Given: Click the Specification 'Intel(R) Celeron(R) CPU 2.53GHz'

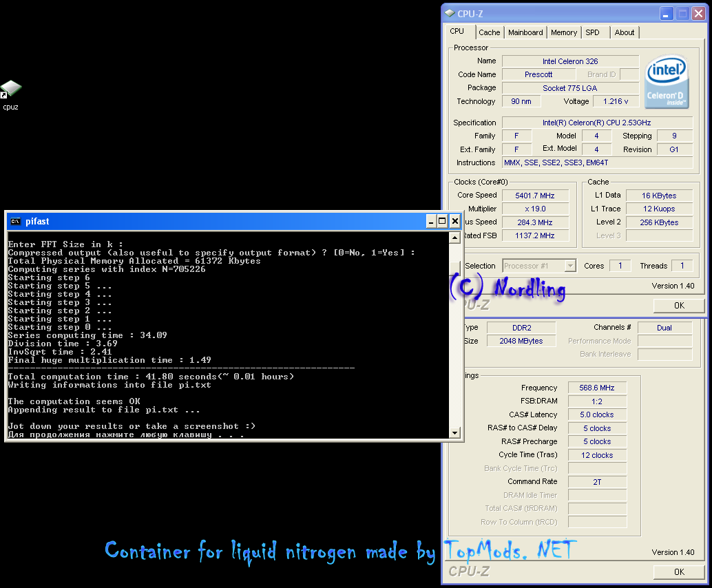Looking at the screenshot, I should pyautogui.click(x=597, y=123).
